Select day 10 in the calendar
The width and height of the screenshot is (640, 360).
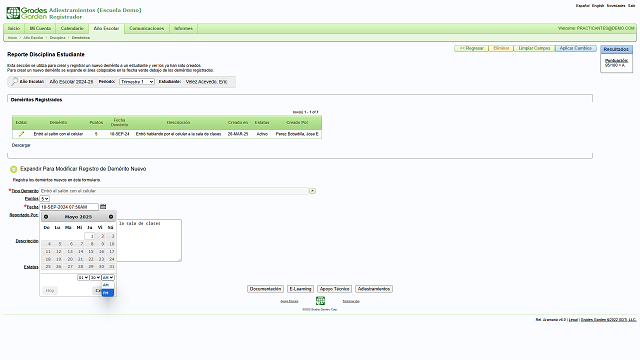pyautogui.click(x=111, y=244)
